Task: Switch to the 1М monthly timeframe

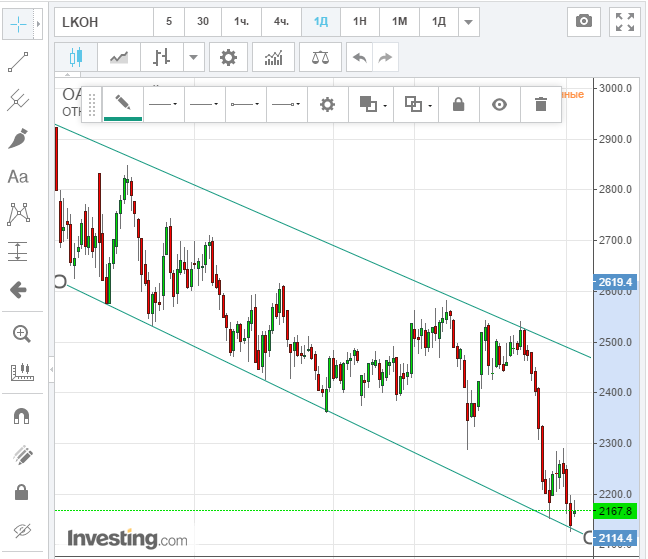Action: point(400,22)
